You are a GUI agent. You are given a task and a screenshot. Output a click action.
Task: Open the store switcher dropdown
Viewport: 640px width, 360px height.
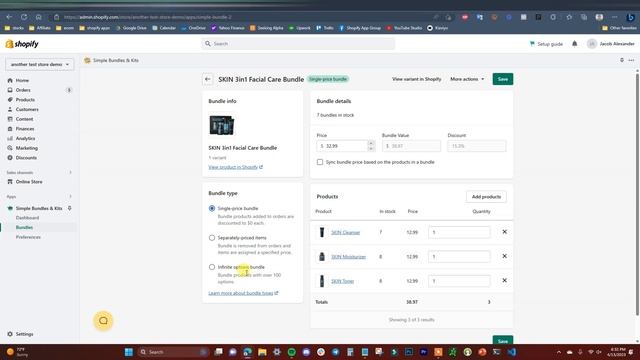click(x=40, y=64)
